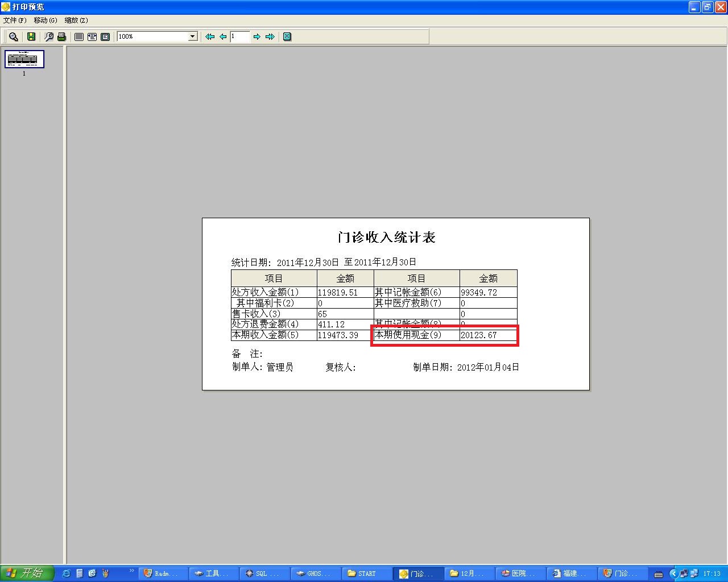Click the framed page view icon
Image resolution: width=728 pixels, height=582 pixels.
[x=105, y=36]
